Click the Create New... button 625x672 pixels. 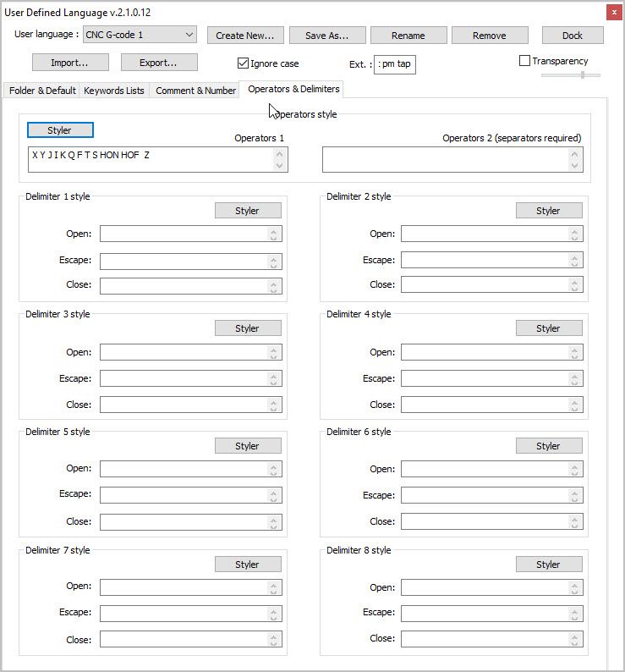pos(245,36)
